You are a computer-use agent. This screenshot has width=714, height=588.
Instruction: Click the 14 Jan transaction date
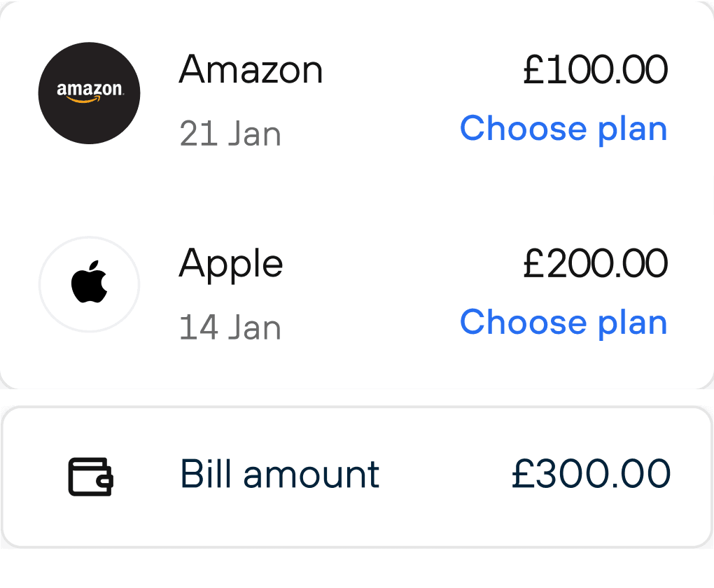230,328
